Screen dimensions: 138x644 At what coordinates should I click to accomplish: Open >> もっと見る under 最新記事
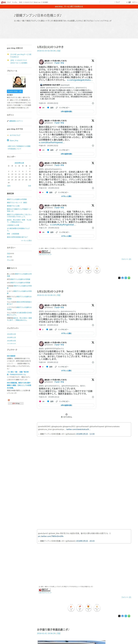click(26, 241)
